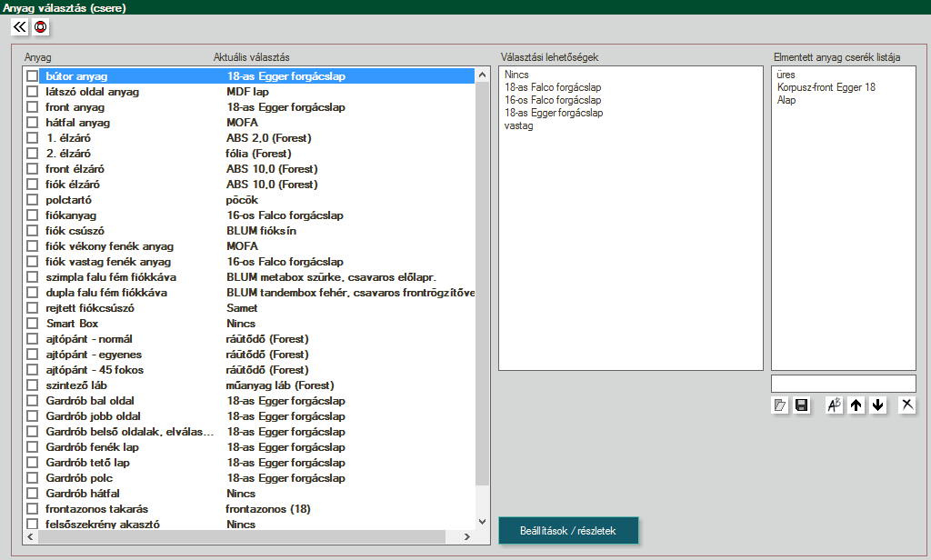Image resolution: width=931 pixels, height=560 pixels.
Task: Click the saved swap name text field
Action: point(843,384)
